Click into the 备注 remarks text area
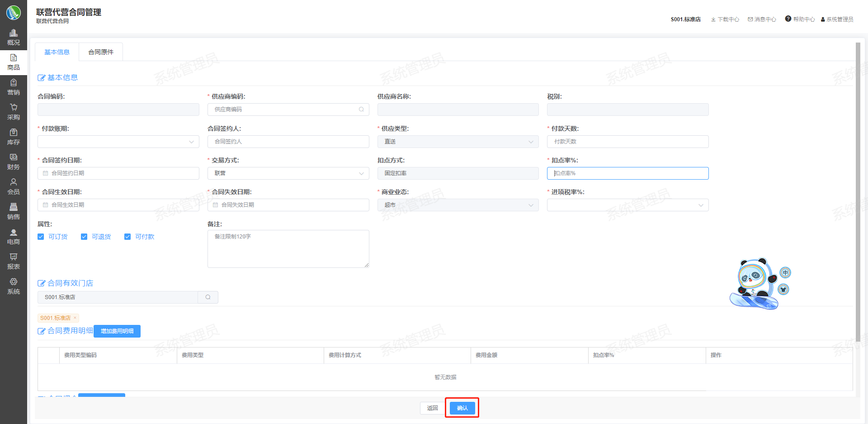The height and width of the screenshot is (424, 868). click(x=288, y=249)
